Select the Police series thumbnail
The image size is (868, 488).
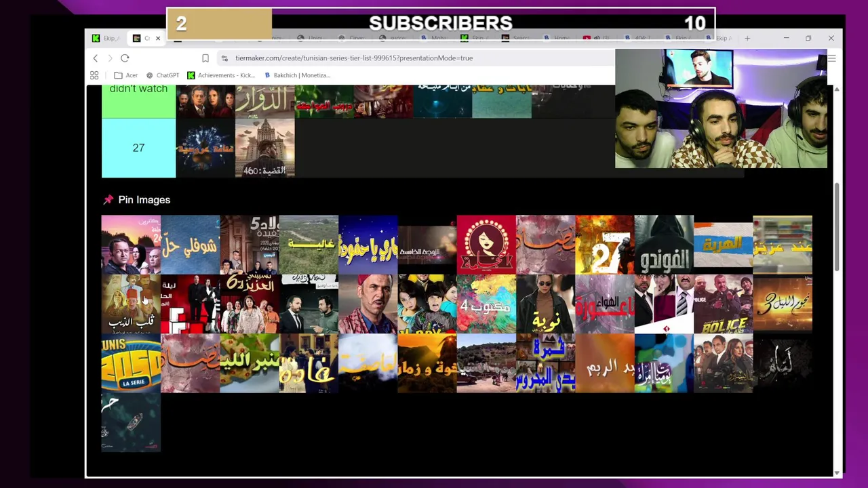point(723,304)
